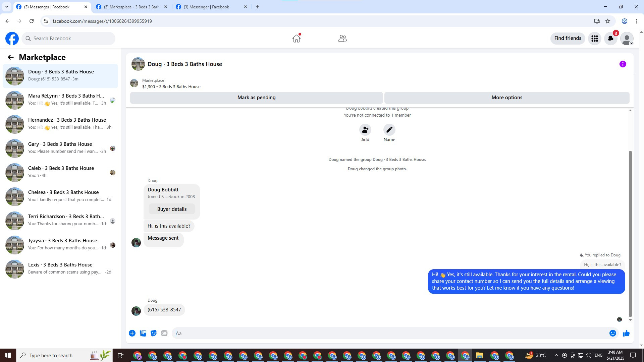The width and height of the screenshot is (644, 362).
Task: Open Doug conversation in the list
Action: point(60,76)
